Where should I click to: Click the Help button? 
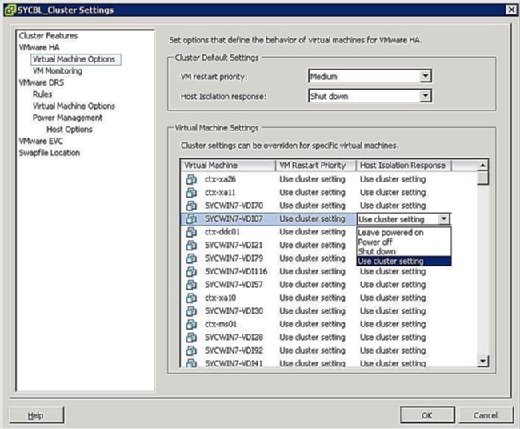[x=36, y=415]
